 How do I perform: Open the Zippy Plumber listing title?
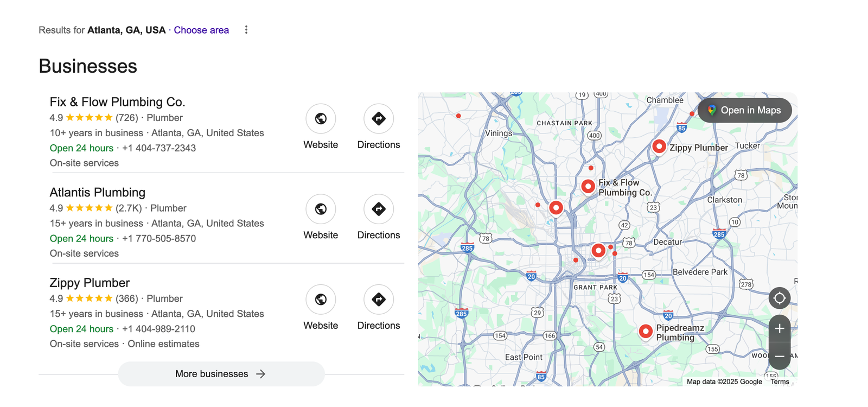pos(90,283)
